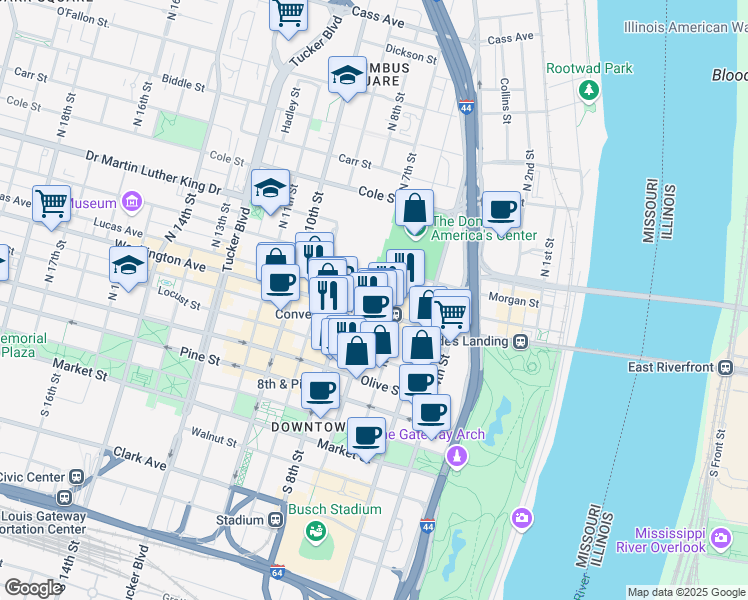Click the O'Fallon St. street label
748x600 pixels.
click(83, 17)
